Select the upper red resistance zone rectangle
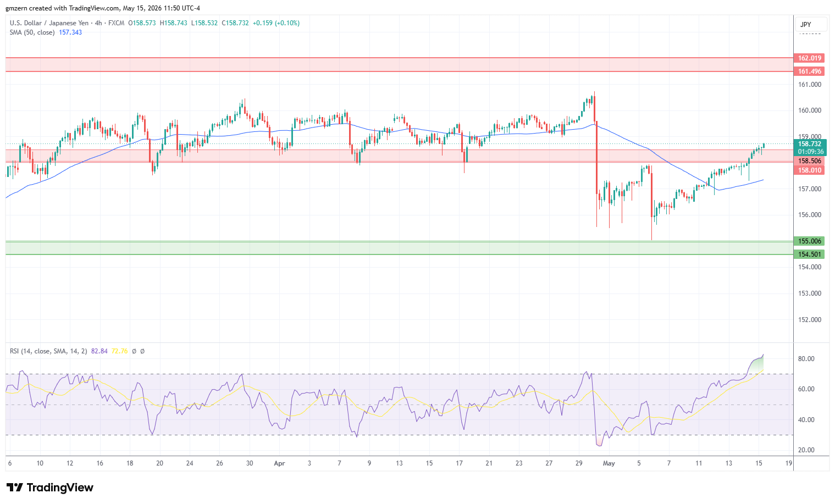The width and height of the screenshot is (835, 504). [x=400, y=65]
